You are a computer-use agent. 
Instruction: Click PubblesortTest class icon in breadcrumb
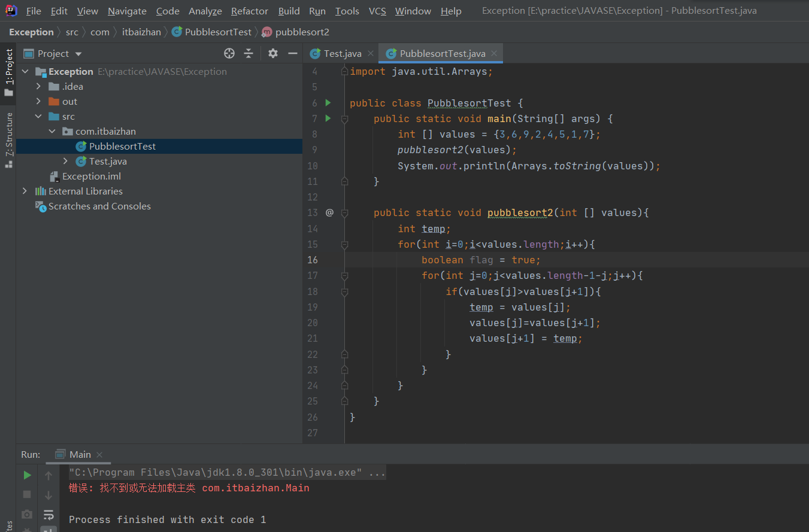[x=177, y=32]
